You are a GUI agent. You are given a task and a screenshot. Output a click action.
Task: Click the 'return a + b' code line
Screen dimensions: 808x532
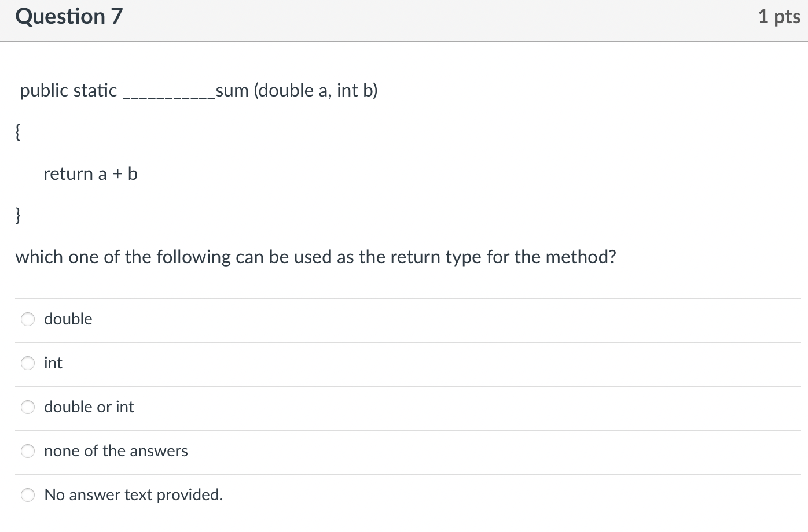90,174
